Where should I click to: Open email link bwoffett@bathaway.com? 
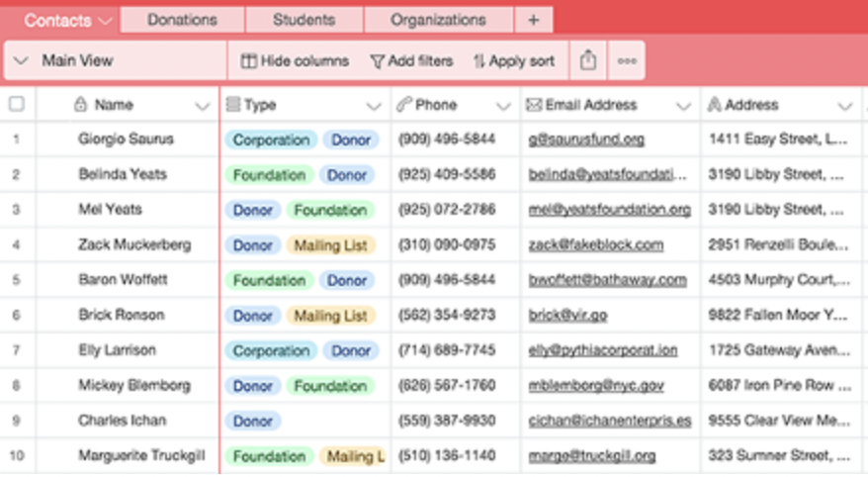[x=607, y=280]
